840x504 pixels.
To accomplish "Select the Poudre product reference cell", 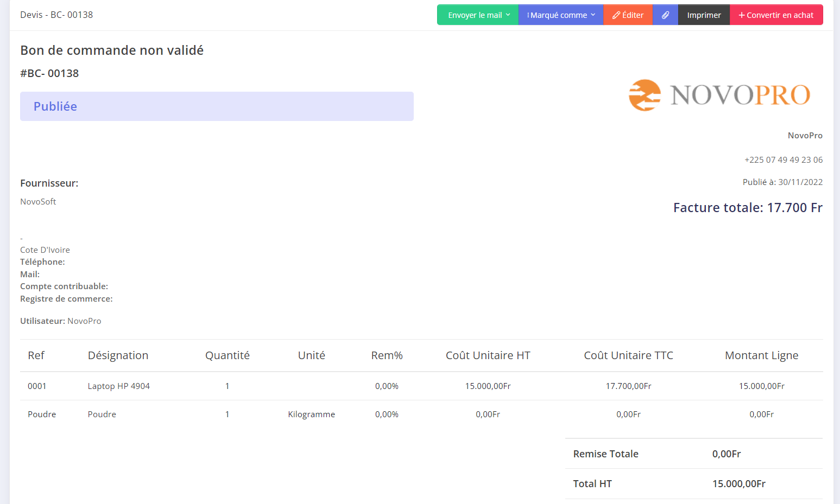I will pyautogui.click(x=42, y=414).
